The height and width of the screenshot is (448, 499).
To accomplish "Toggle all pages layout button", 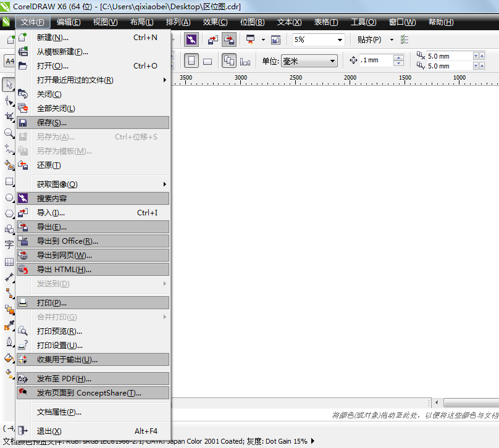I will (x=229, y=60).
